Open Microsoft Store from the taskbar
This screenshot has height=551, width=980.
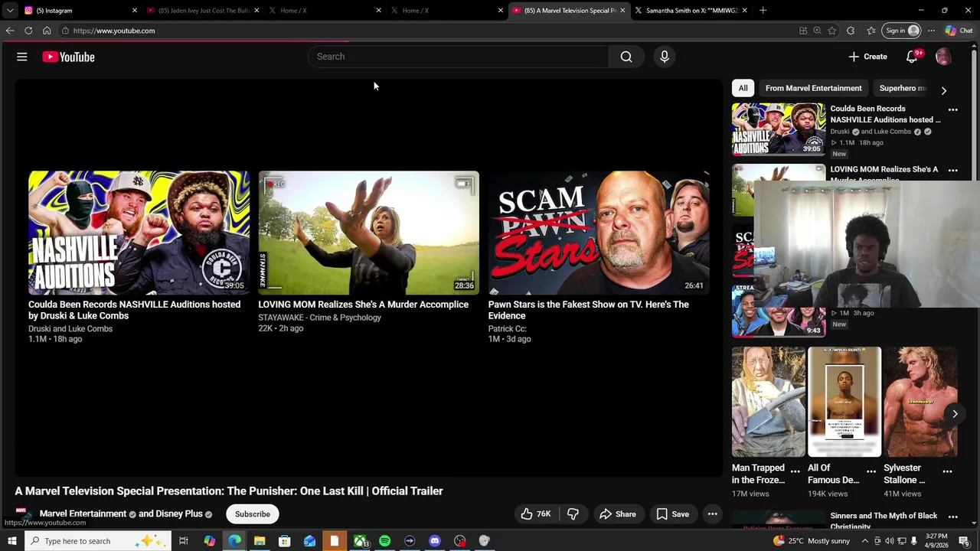284,541
